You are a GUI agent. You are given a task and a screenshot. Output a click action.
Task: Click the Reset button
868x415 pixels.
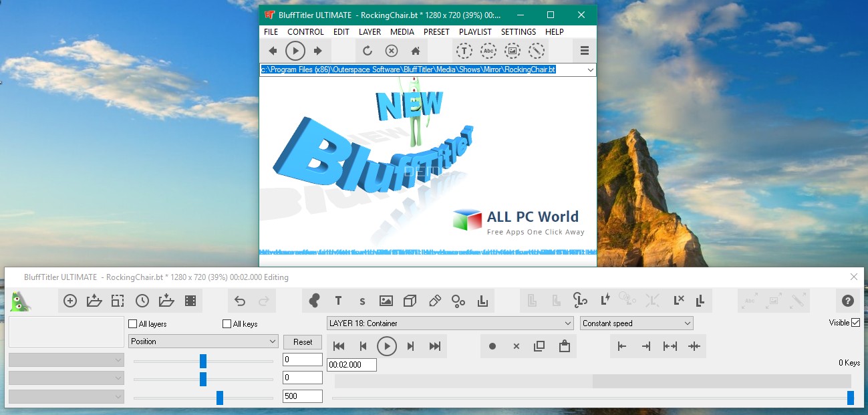303,341
